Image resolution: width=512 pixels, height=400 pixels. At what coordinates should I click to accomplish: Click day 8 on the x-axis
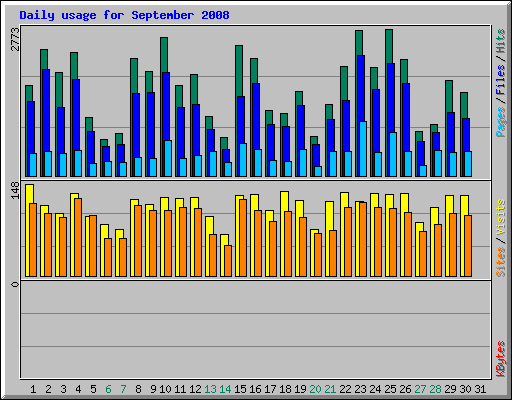point(138,389)
